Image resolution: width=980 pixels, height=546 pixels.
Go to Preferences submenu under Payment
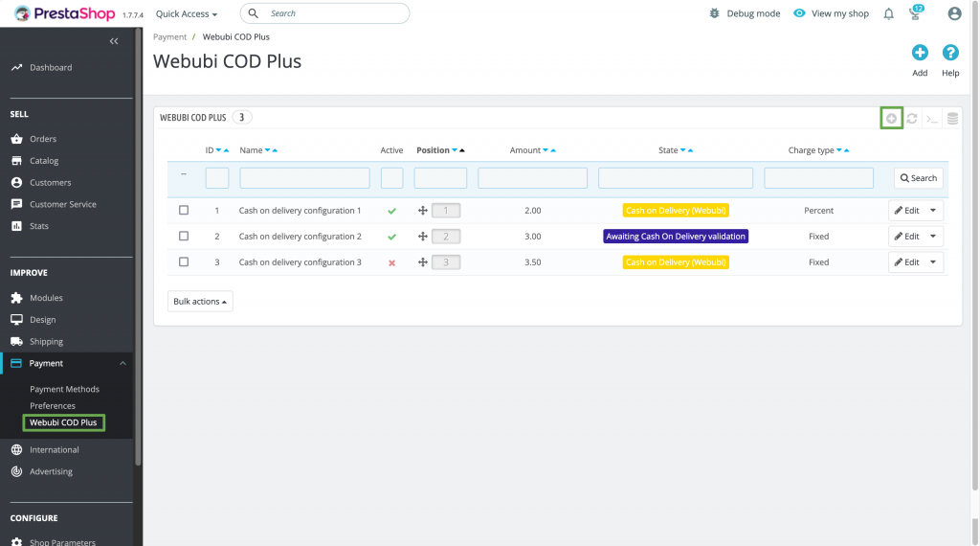coord(53,406)
